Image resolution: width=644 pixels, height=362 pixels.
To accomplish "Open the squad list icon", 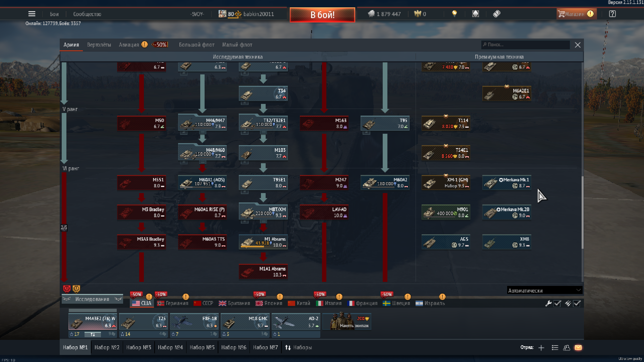I will coord(555,348).
